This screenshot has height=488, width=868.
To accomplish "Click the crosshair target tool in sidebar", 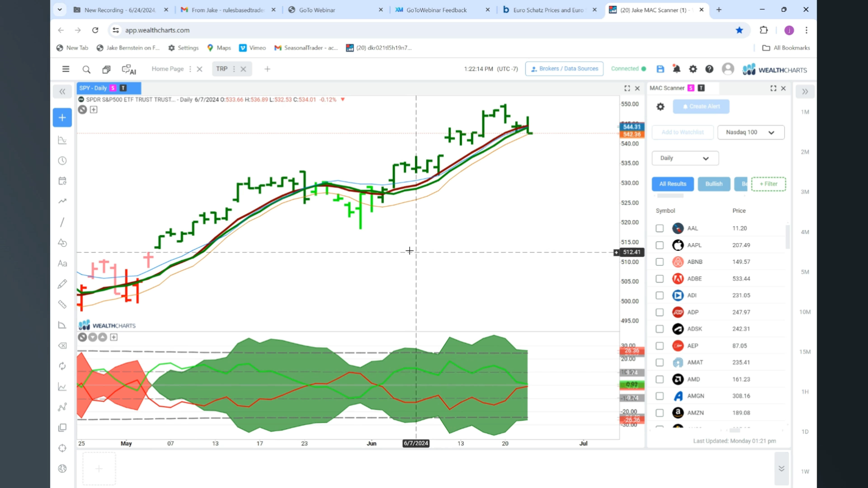I will [x=62, y=448].
